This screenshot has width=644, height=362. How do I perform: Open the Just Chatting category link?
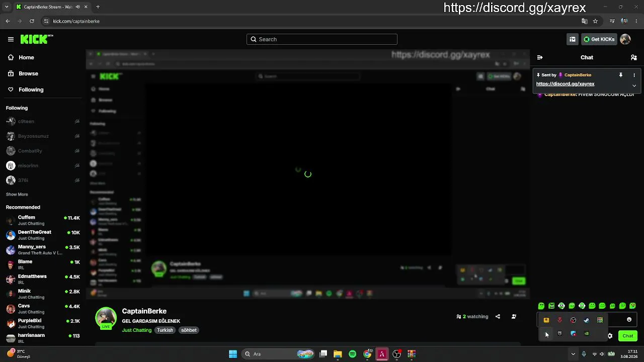coord(136,330)
